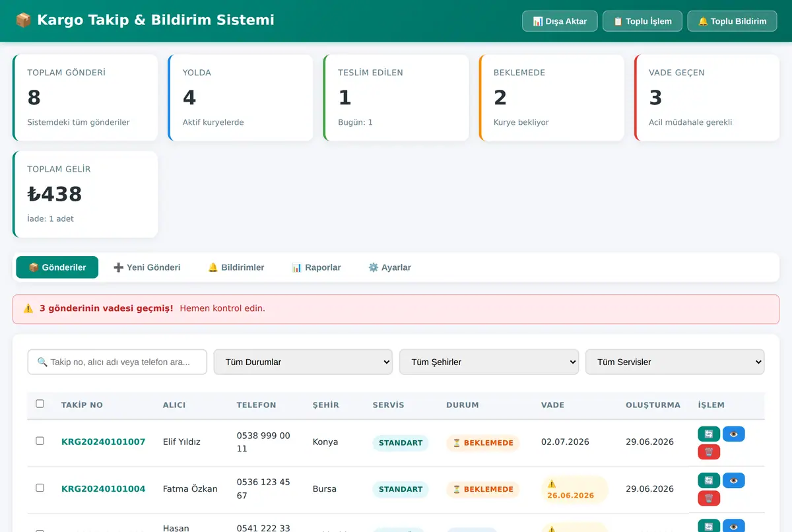Expand the Tüm Şehirler city filter
Viewport: 792px width, 532px height.
coord(489,362)
